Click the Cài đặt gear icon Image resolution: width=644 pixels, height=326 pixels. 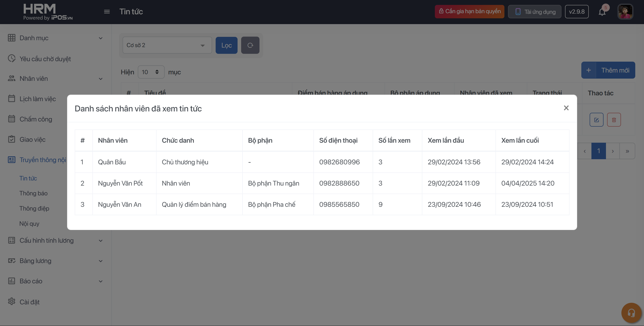tap(11, 301)
